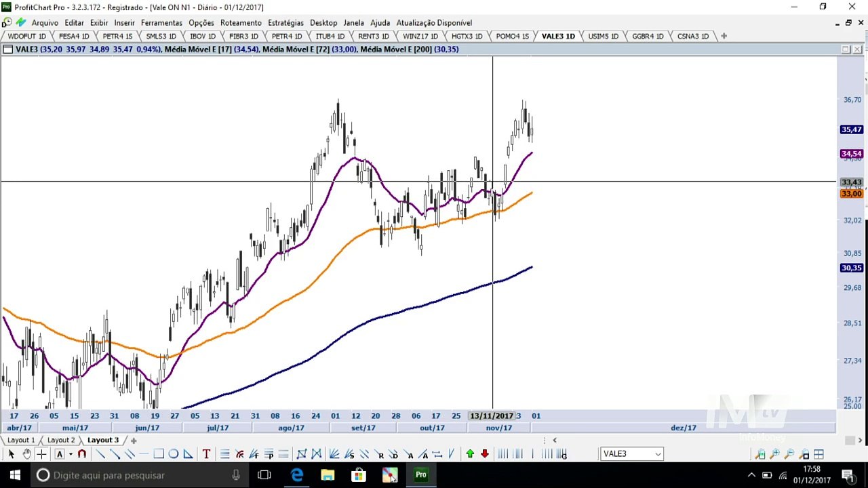The width and height of the screenshot is (868, 488).
Task: Open the Arquivo menu
Action: pos(45,22)
